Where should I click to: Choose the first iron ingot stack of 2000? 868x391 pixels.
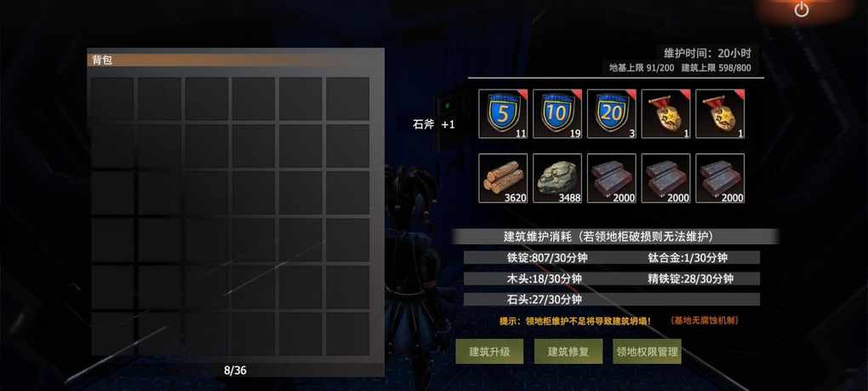click(x=611, y=178)
